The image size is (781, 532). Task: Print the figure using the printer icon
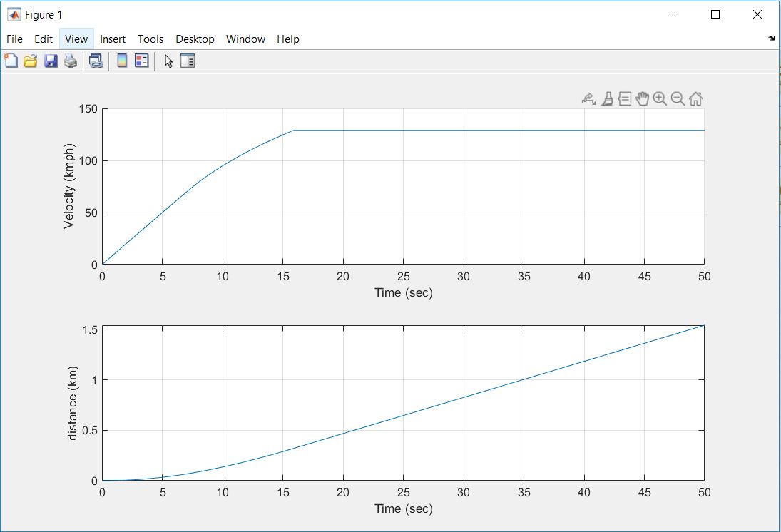point(71,61)
